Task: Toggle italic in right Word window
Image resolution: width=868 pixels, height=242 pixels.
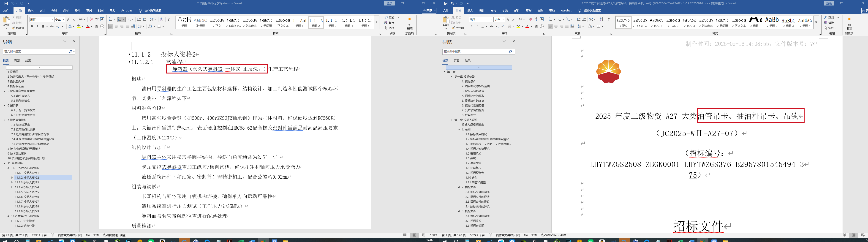Action: 477,26
